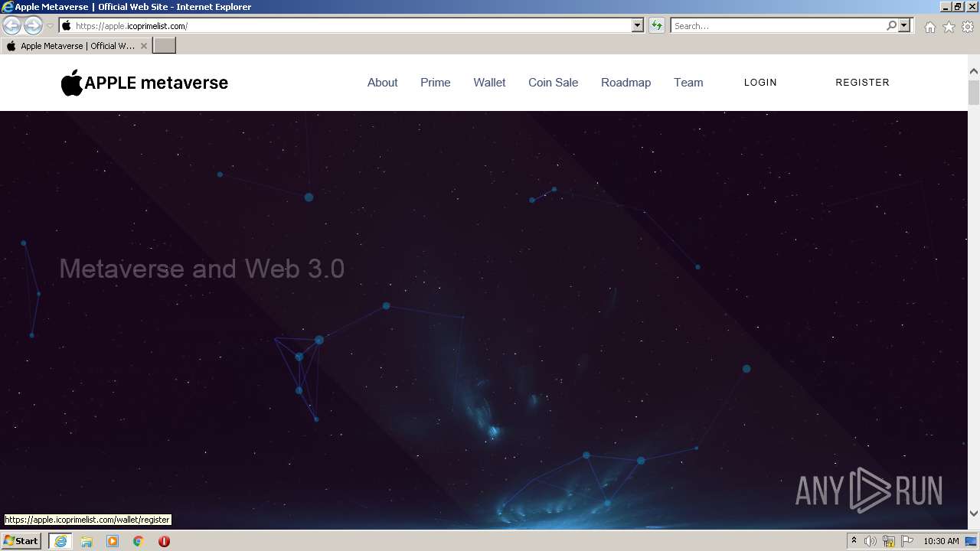Expand the address bar autocomplete dropdown
This screenshot has height=551, width=980.
point(638,26)
